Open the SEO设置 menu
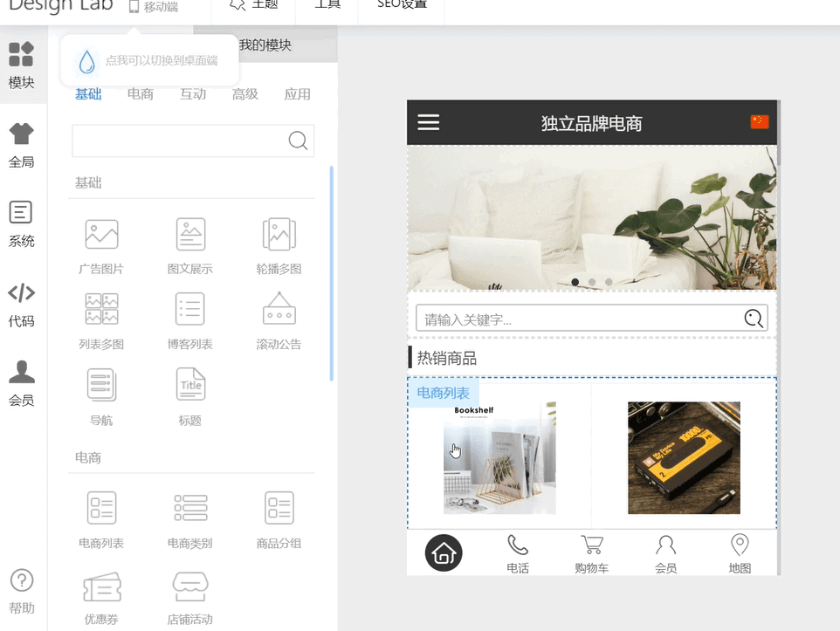The image size is (840, 631). [402, 5]
